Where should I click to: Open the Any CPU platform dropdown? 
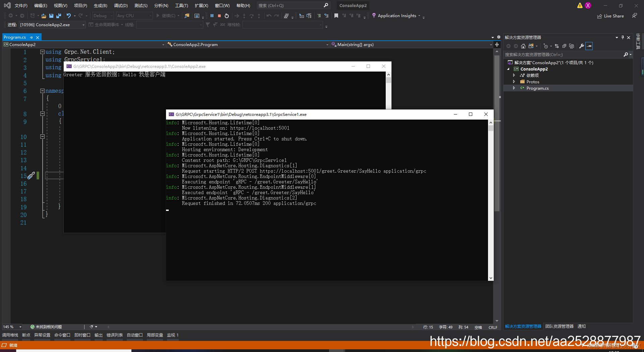point(134,16)
